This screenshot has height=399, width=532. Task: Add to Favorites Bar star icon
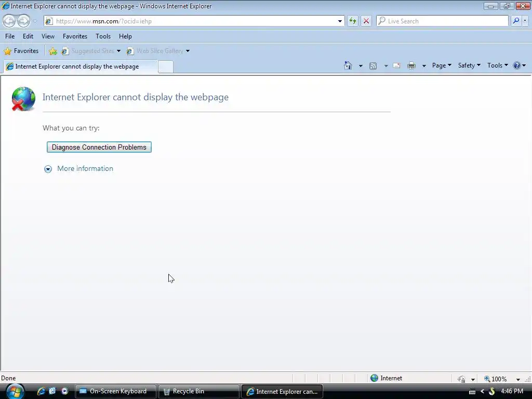point(53,51)
